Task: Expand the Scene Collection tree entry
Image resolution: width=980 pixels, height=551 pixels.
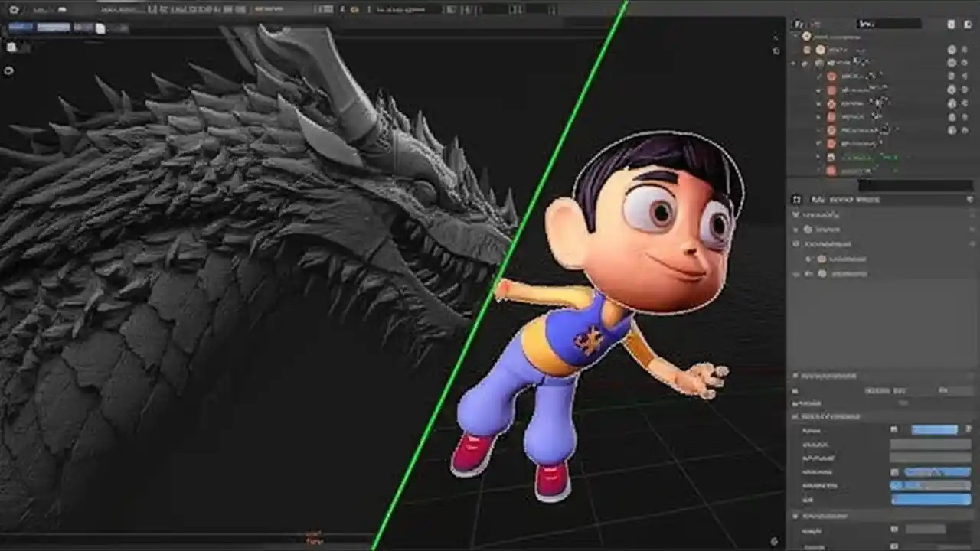Action: pyautogui.click(x=795, y=37)
